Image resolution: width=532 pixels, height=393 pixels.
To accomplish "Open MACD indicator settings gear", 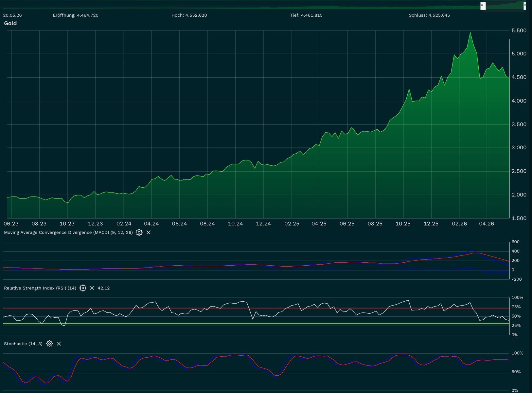I will [x=139, y=232].
